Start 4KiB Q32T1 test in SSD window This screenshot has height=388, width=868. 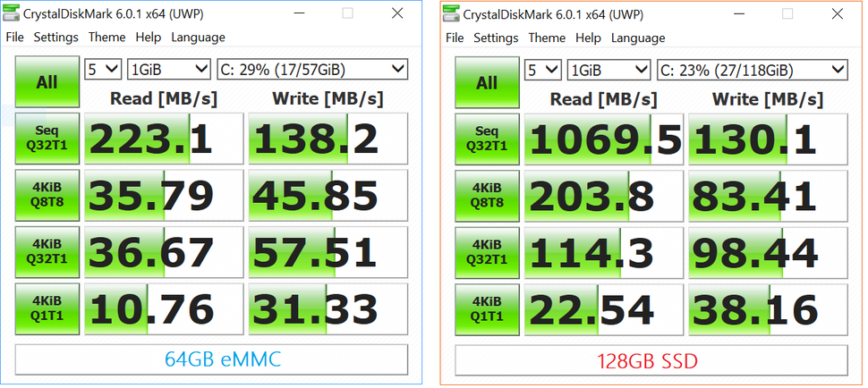pos(487,252)
